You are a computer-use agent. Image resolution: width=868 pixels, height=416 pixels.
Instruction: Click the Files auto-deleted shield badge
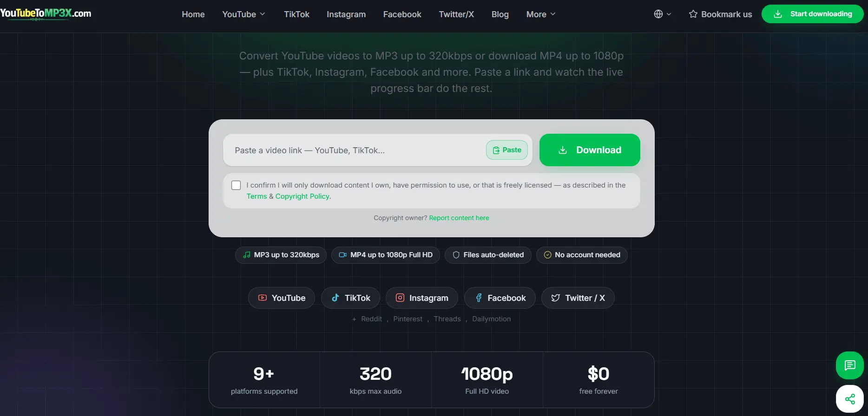pyautogui.click(x=488, y=255)
